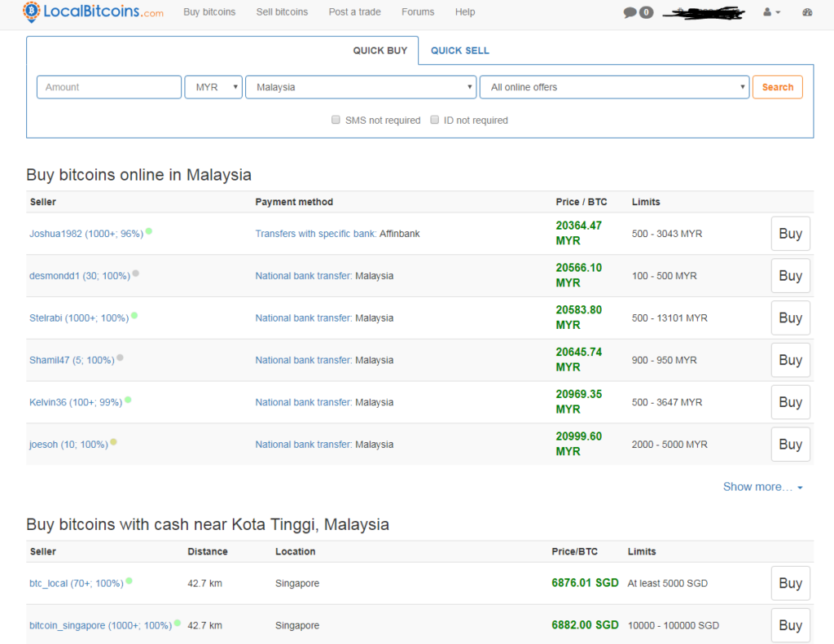Click status dot beside btc_local
The height and width of the screenshot is (644, 834).
coord(129,580)
